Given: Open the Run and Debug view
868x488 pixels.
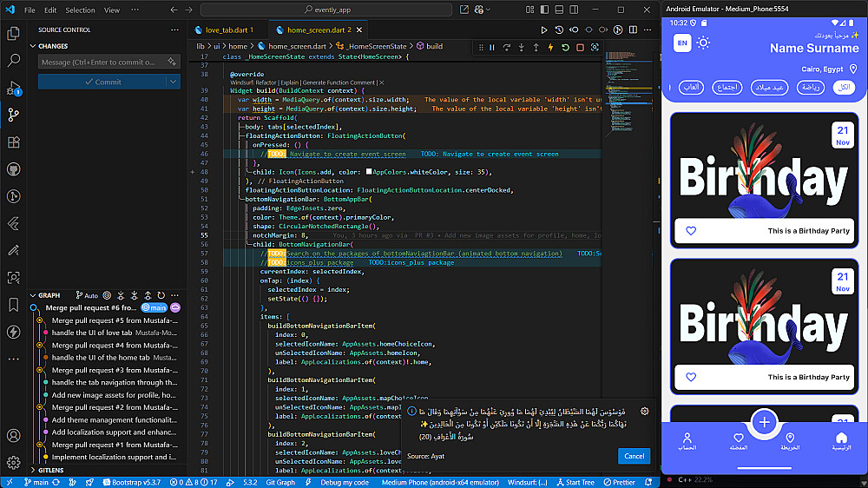Looking at the screenshot, I should 13,88.
